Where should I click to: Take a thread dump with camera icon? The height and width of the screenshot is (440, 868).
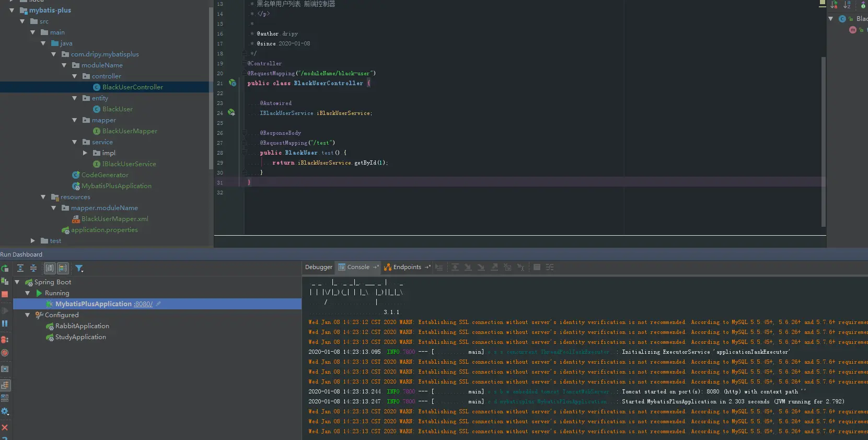5,369
